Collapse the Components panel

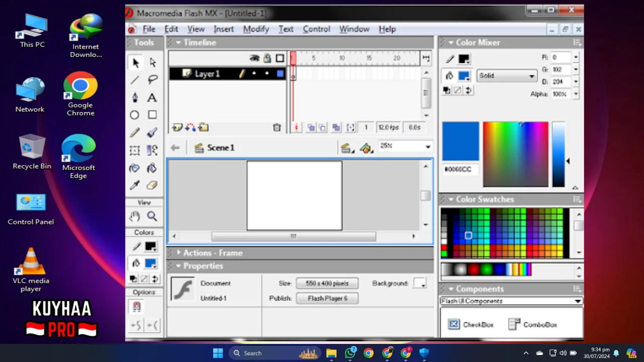coord(451,289)
